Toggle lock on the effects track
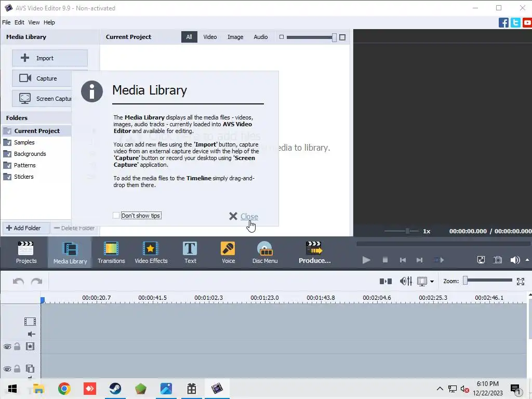The image size is (532, 399). [x=17, y=347]
